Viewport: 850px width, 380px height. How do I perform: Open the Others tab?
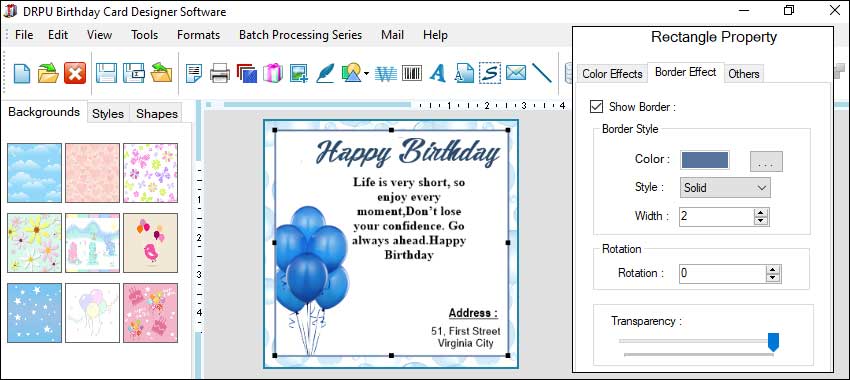(744, 74)
